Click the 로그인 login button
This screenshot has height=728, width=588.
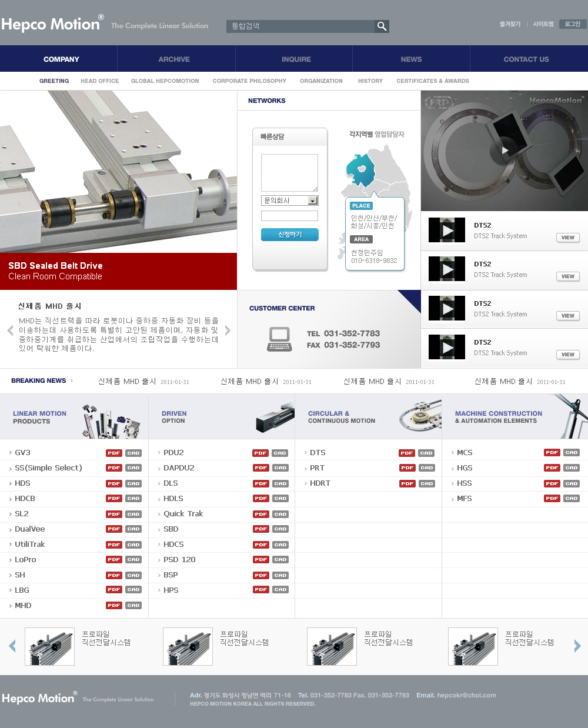pyautogui.click(x=572, y=24)
